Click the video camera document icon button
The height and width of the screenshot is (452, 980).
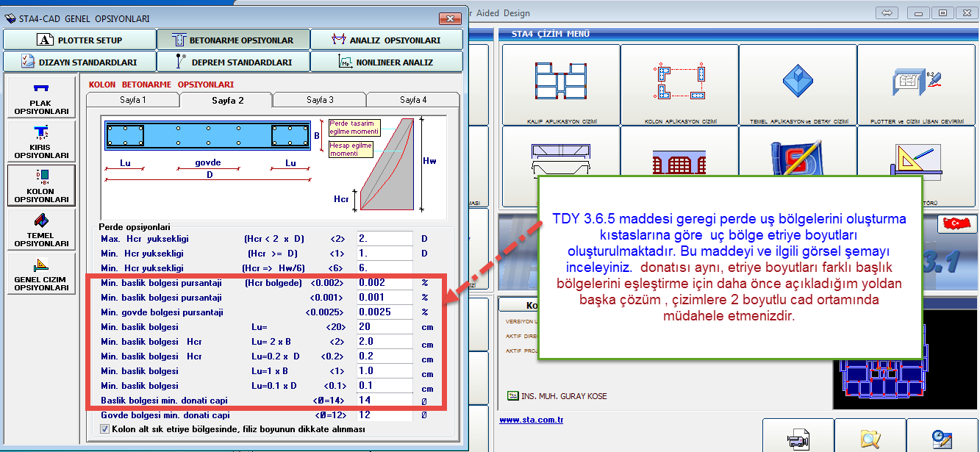pos(798,437)
